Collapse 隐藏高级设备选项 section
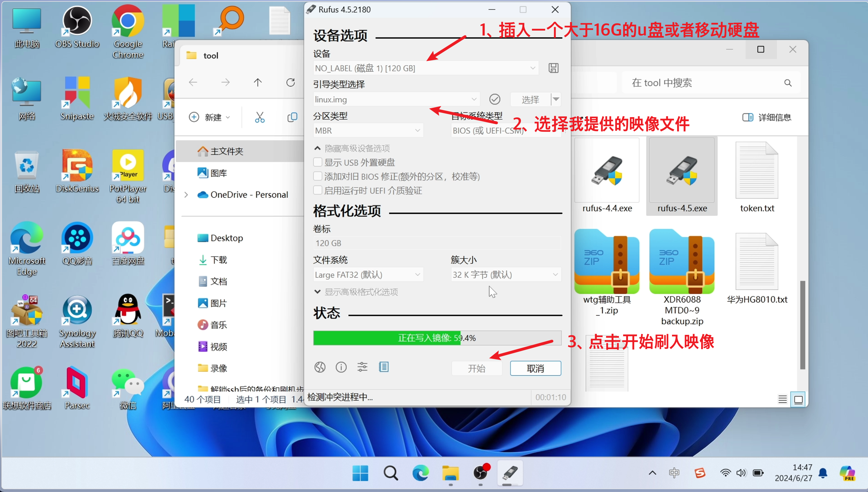Screen dimensions: 868x492 point(352,148)
